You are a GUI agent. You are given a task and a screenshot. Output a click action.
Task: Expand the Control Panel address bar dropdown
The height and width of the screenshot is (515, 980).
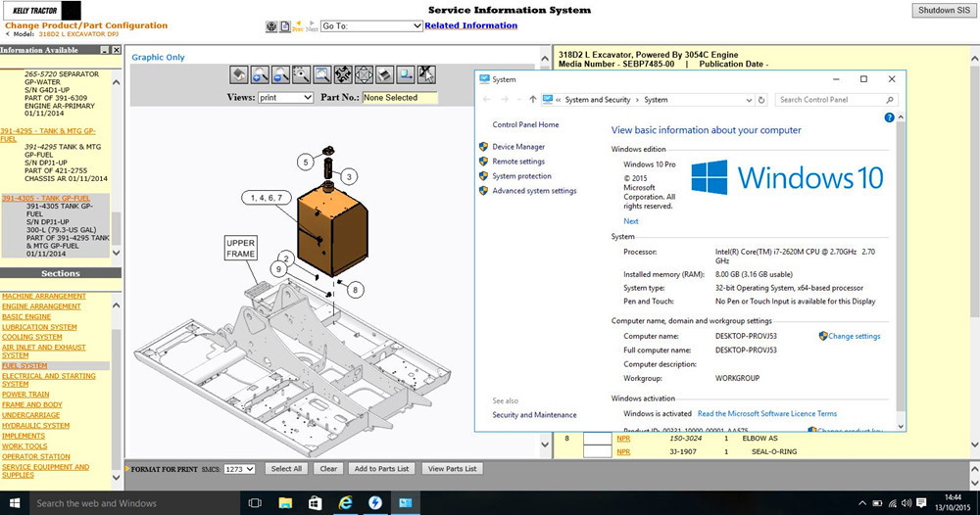[749, 100]
